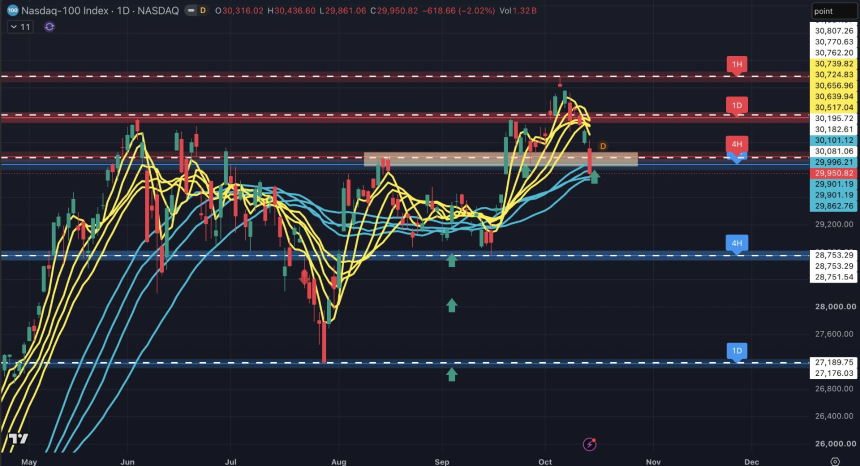Select the red 1D level tag
This screenshot has width=860, height=466.
(737, 106)
